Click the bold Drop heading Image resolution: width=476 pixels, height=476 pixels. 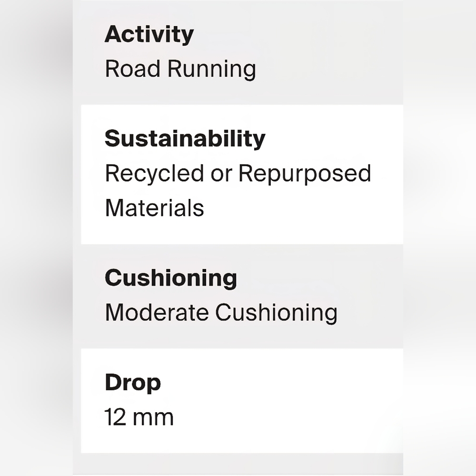click(x=132, y=383)
